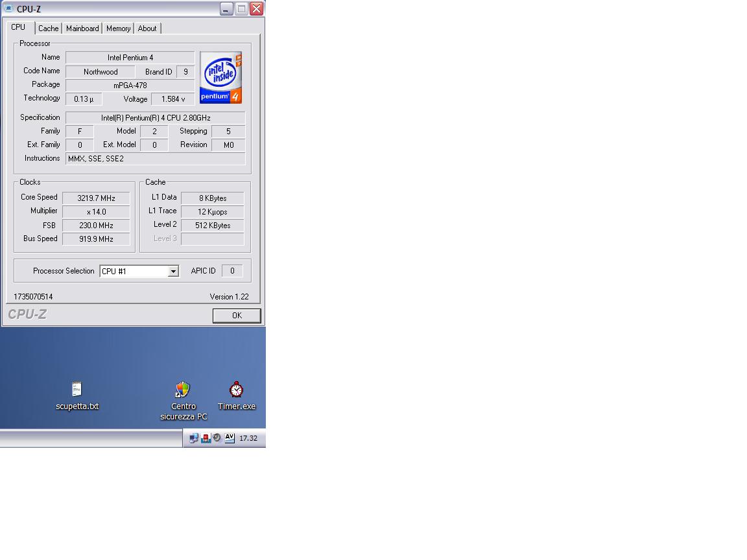Open the Mainboard tab

(x=82, y=29)
